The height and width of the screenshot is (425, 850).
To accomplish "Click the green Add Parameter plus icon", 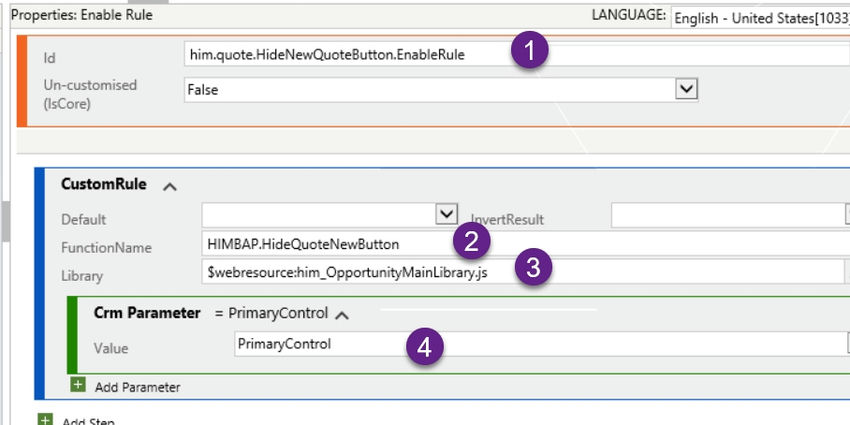I will [x=78, y=385].
